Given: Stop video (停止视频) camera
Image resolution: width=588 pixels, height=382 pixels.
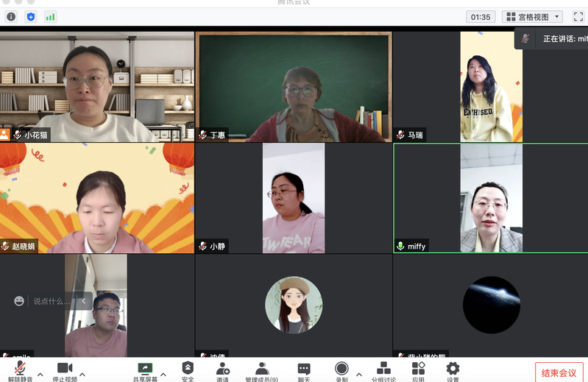Looking at the screenshot, I should pos(65,371).
